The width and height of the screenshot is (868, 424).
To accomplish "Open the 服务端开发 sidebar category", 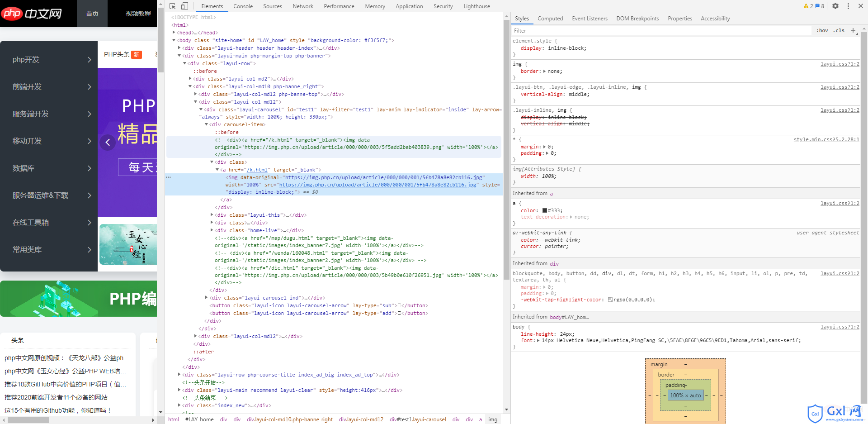I will 49,114.
